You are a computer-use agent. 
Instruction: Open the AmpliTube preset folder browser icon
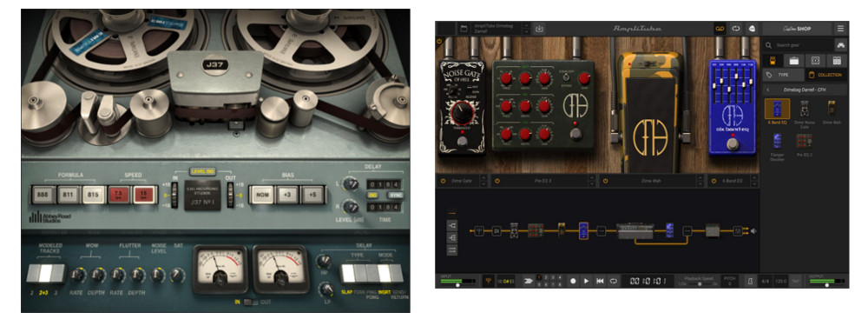463,29
